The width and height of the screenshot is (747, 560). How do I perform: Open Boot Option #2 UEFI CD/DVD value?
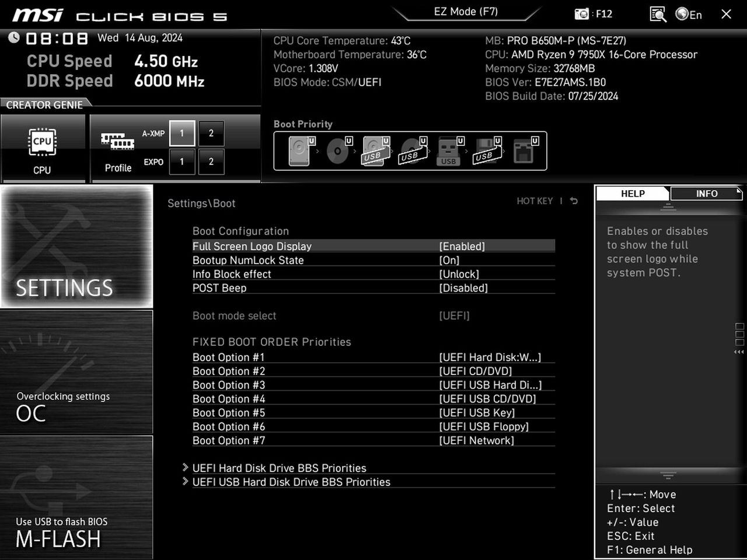pos(475,372)
